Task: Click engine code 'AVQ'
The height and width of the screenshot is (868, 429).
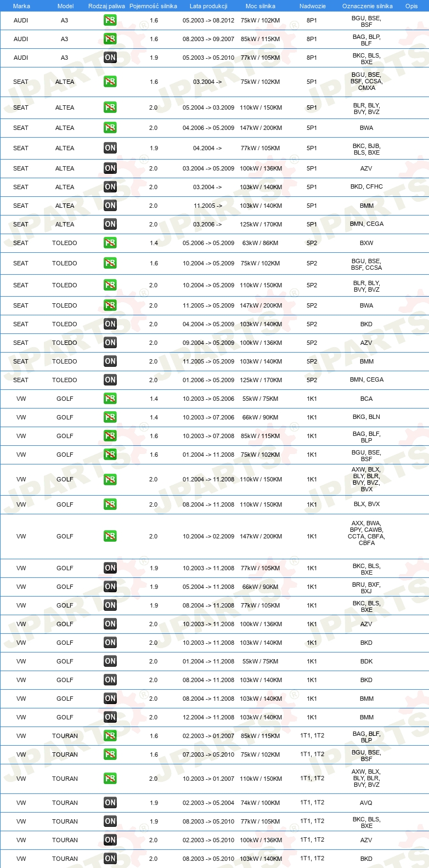Action: pyautogui.click(x=366, y=803)
